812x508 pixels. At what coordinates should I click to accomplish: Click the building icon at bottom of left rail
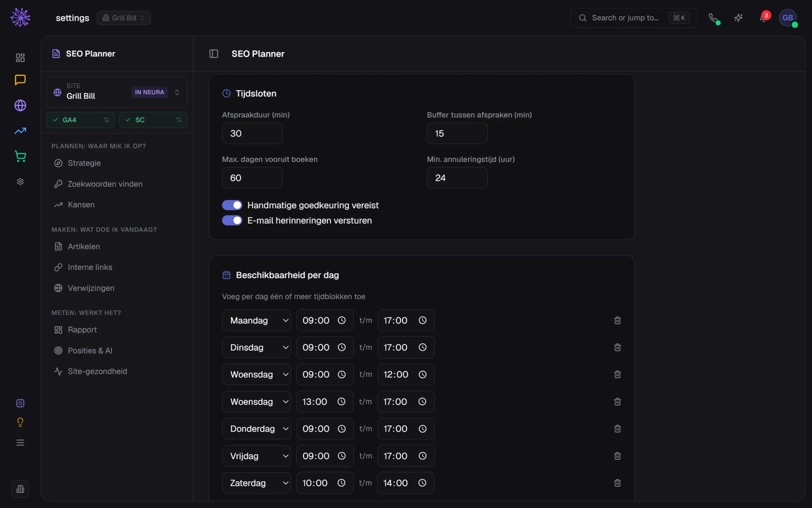pos(20,489)
